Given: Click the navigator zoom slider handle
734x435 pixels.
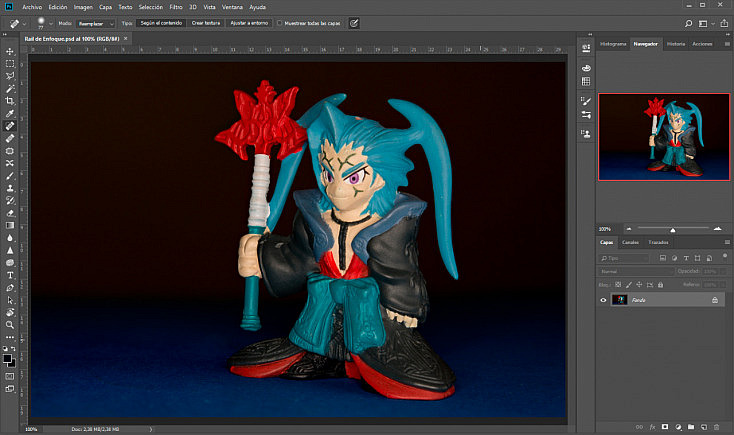Looking at the screenshot, I should [x=673, y=230].
